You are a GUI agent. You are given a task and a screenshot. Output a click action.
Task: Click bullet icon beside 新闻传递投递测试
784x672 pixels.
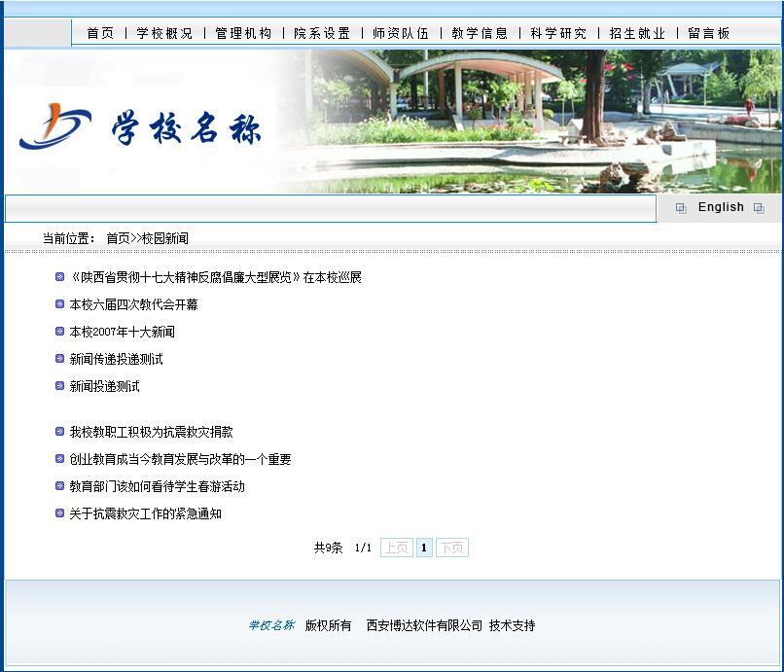pyautogui.click(x=59, y=359)
